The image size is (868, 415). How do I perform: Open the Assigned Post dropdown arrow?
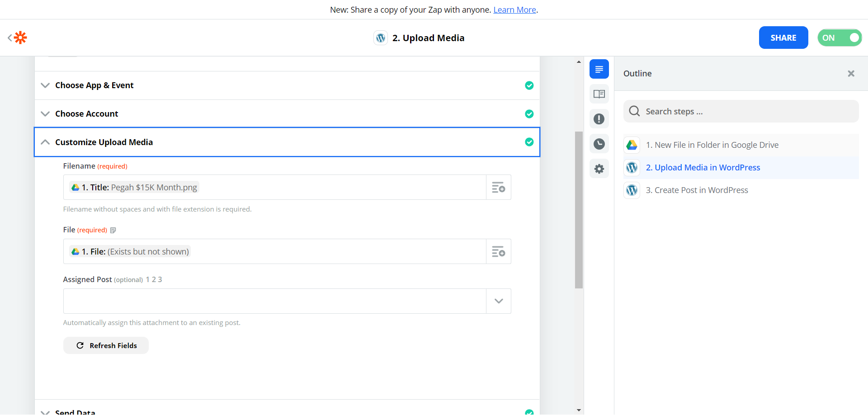tap(498, 301)
